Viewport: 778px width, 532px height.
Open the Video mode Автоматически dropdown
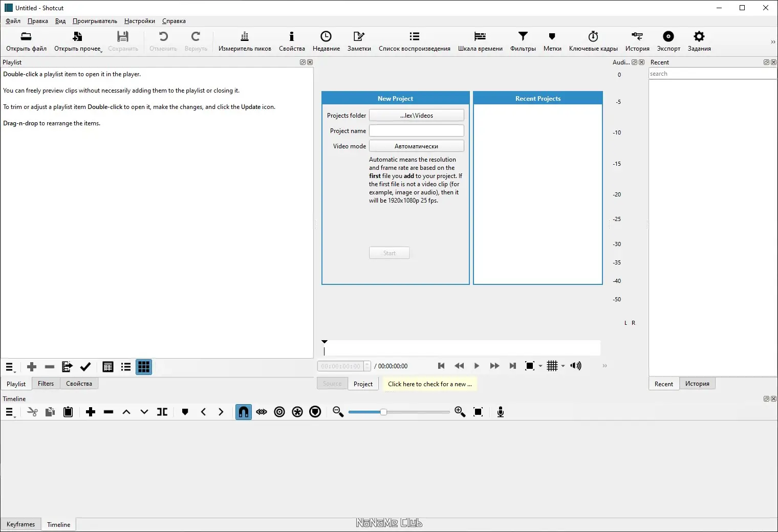pyautogui.click(x=417, y=146)
